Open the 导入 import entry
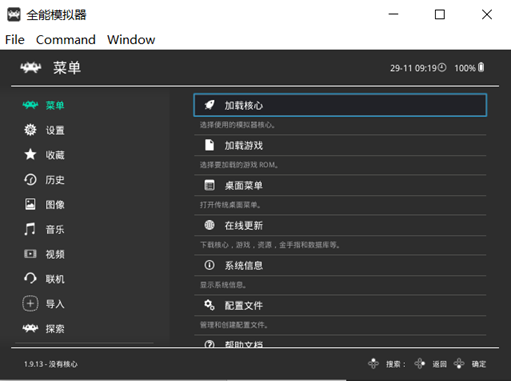This screenshot has height=381, width=511. [55, 304]
